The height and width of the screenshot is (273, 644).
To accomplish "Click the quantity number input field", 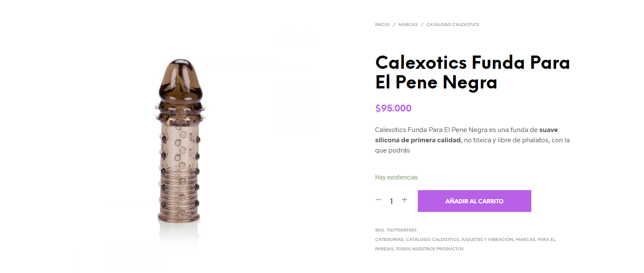I will point(391,201).
